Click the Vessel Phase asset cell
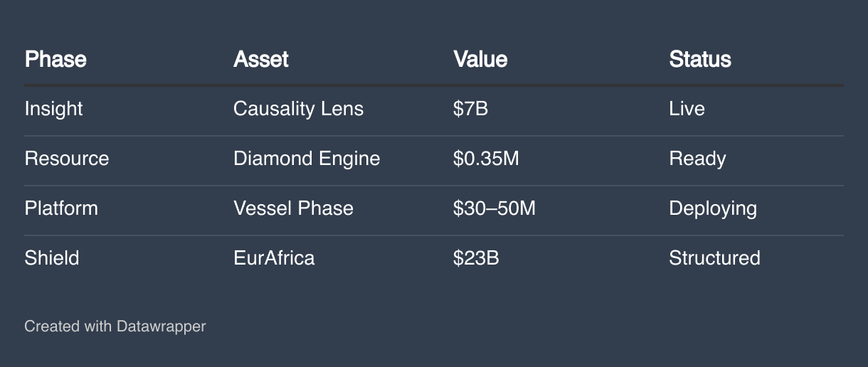Viewport: 868px width, 367px height. 293,208
